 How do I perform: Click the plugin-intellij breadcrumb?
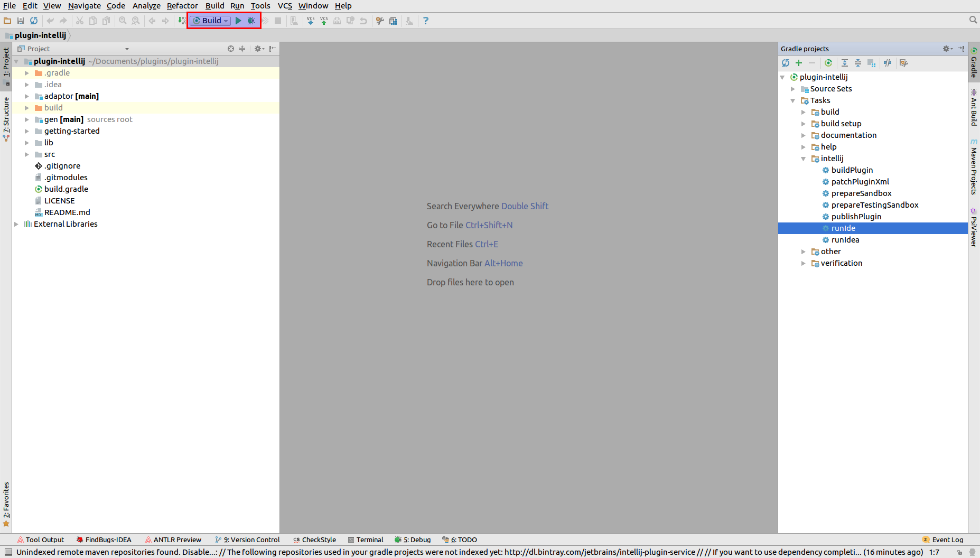coord(36,35)
